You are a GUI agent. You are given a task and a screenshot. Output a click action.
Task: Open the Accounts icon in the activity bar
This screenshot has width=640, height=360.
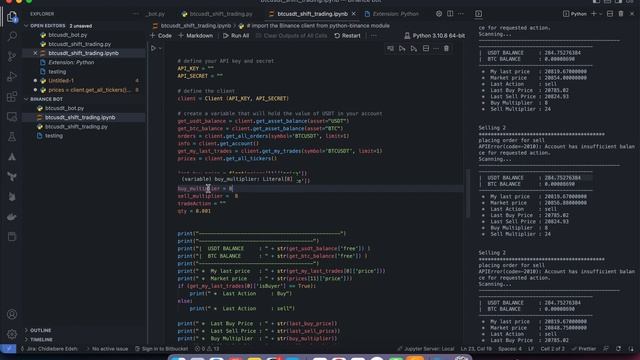click(x=12, y=314)
